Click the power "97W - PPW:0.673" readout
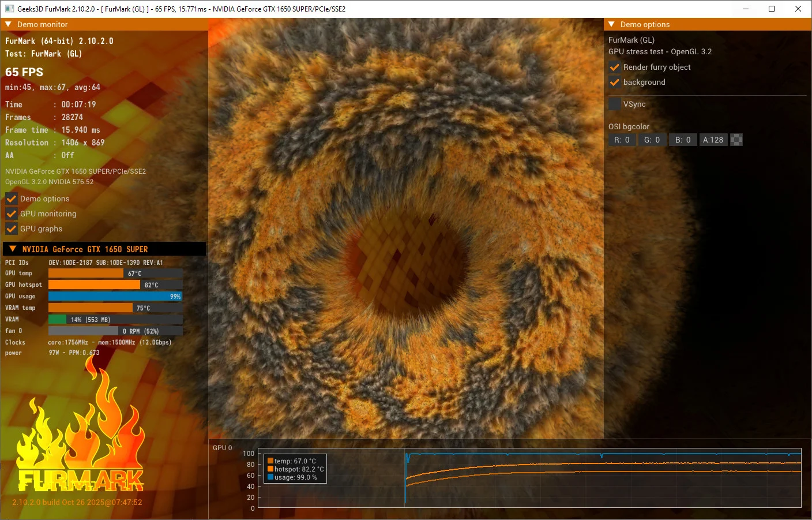The width and height of the screenshot is (812, 520). [74, 353]
